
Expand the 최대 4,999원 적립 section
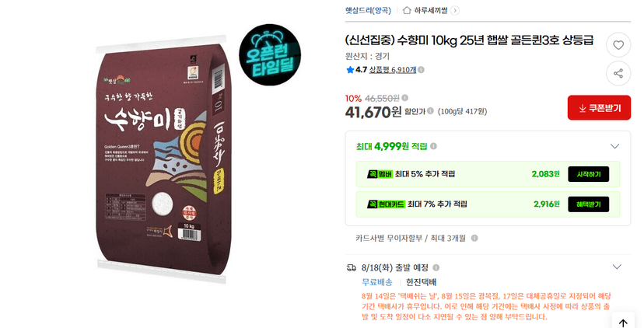614,146
